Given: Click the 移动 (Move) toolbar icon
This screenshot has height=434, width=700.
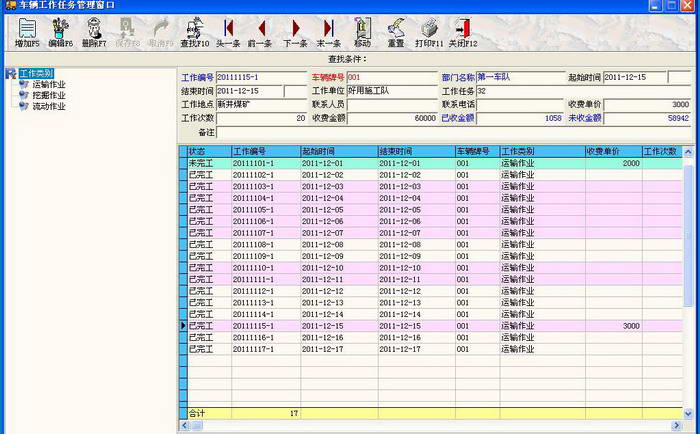Looking at the screenshot, I should point(362,31).
